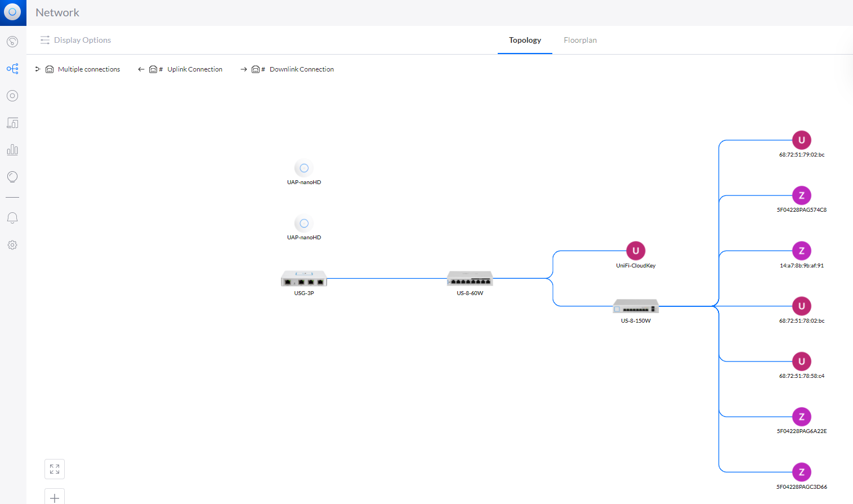Select client node 5F04228PAG6A22E
Viewport: 853px width, 504px height.
(x=802, y=417)
